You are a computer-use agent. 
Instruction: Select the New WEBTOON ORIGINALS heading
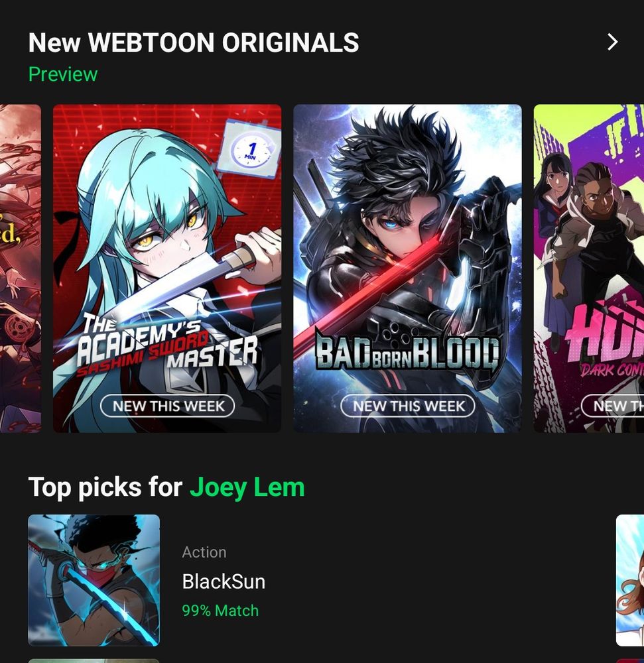(194, 42)
